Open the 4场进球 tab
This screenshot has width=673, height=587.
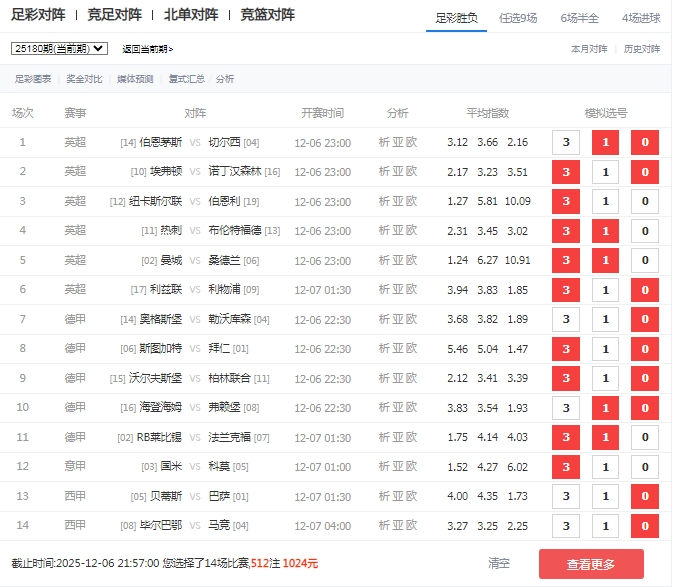tap(640, 17)
